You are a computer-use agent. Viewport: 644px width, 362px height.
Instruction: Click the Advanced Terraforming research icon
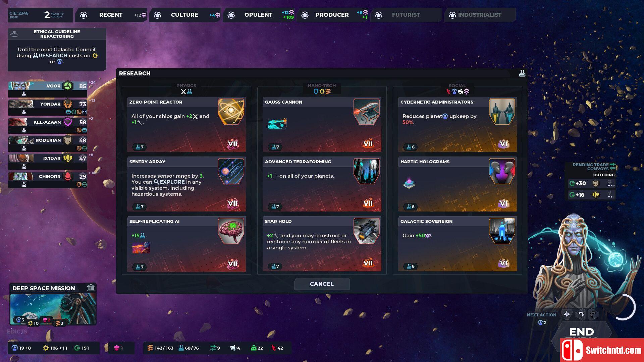click(367, 172)
